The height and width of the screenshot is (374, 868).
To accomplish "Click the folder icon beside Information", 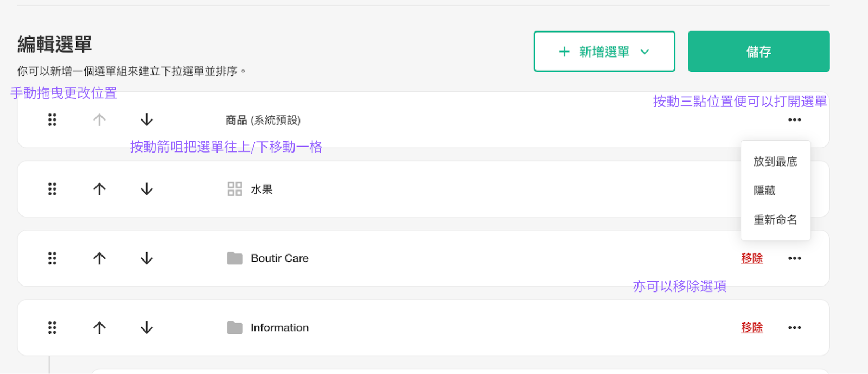I will pyautogui.click(x=235, y=328).
